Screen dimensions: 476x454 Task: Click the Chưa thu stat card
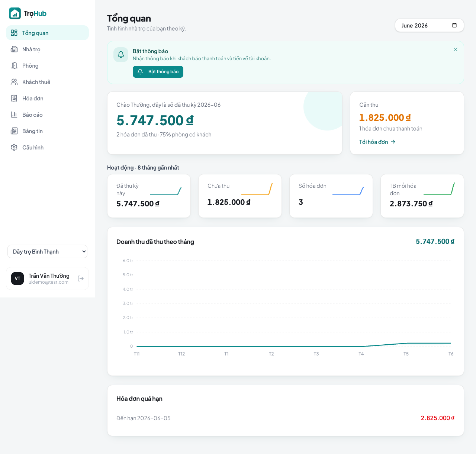[x=240, y=196]
